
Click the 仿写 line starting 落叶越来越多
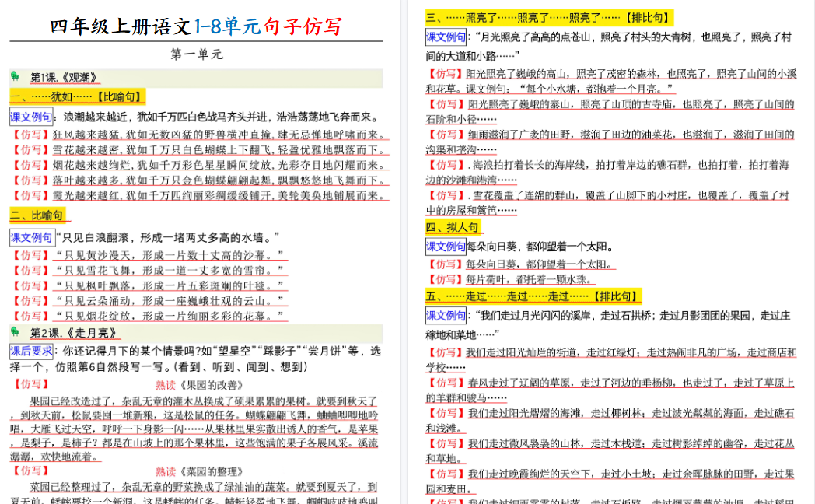(200, 180)
